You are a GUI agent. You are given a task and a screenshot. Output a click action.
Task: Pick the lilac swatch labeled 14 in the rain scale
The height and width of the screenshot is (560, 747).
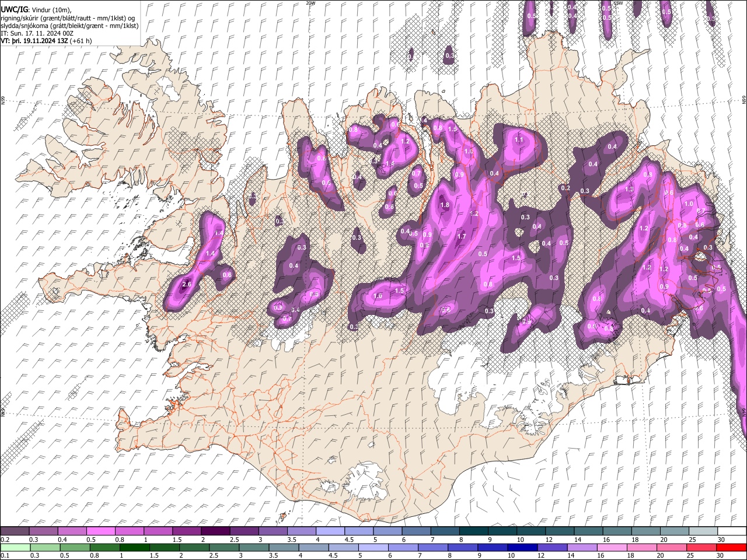point(582,547)
